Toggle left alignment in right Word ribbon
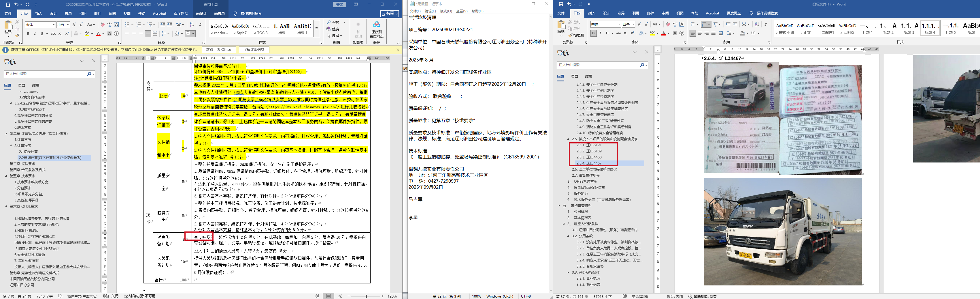Viewport: 980px width, 299px height. (693, 33)
